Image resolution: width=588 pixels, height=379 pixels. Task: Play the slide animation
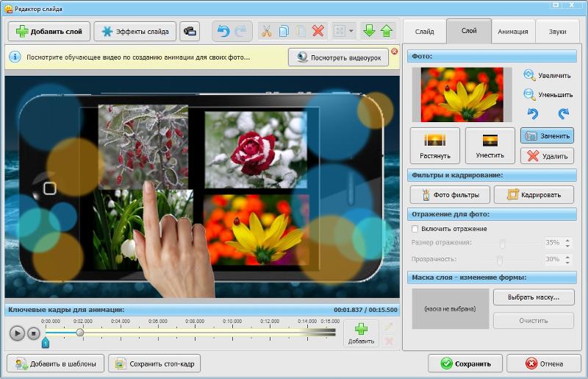tap(17, 333)
